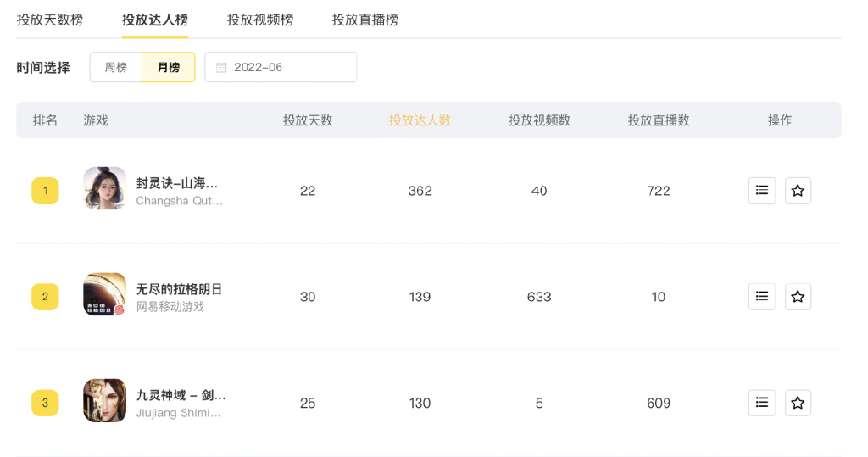
Task: Sort by 投放天数 column header
Action: coord(308,120)
